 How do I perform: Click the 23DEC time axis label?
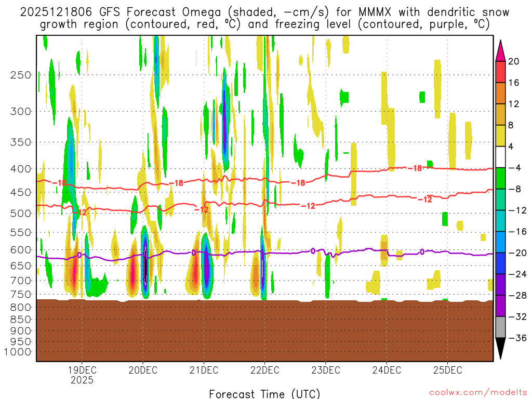[325, 370]
